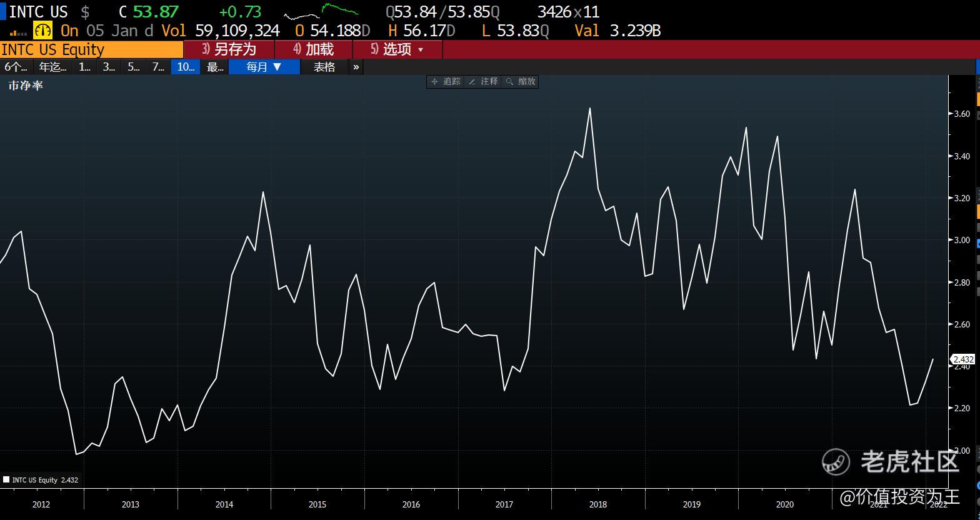Image resolution: width=980 pixels, height=520 pixels.
Task: Click the small orange bars signal icon
Action: click(x=19, y=32)
